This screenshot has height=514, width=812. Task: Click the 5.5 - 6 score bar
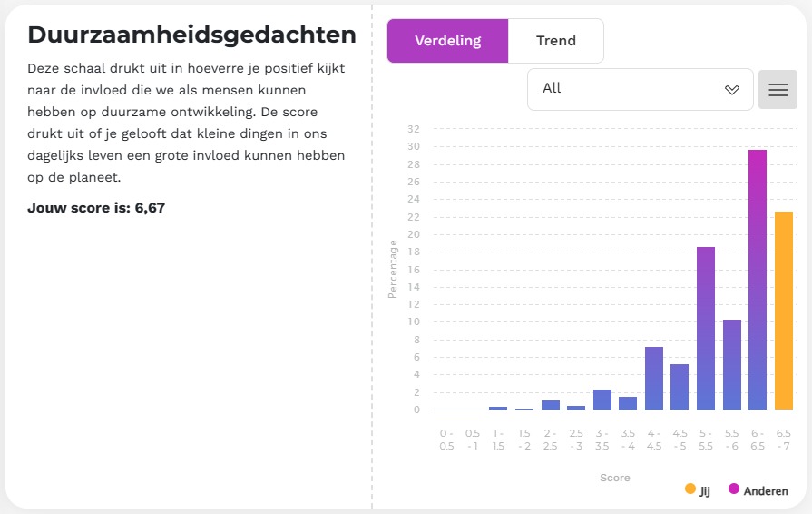tap(731, 364)
